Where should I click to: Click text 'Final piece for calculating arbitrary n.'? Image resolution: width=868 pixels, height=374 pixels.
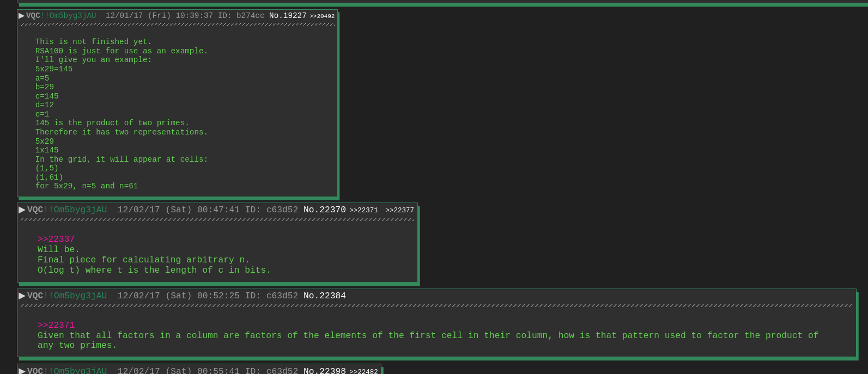tap(144, 260)
